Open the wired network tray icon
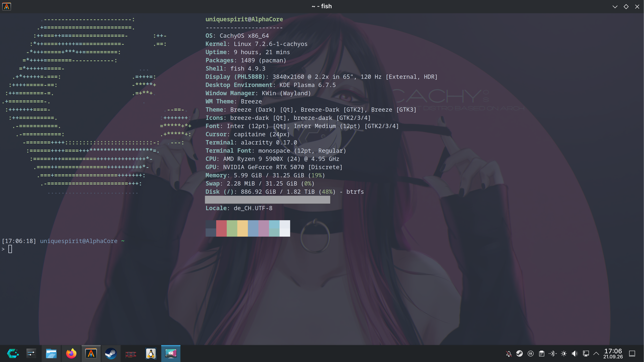644x362 pixels. 586,353
